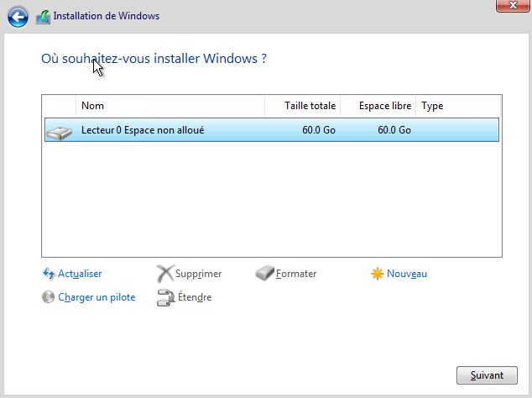Click the Charger un pilote disc icon
This screenshot has width=532, height=398.
click(x=48, y=297)
